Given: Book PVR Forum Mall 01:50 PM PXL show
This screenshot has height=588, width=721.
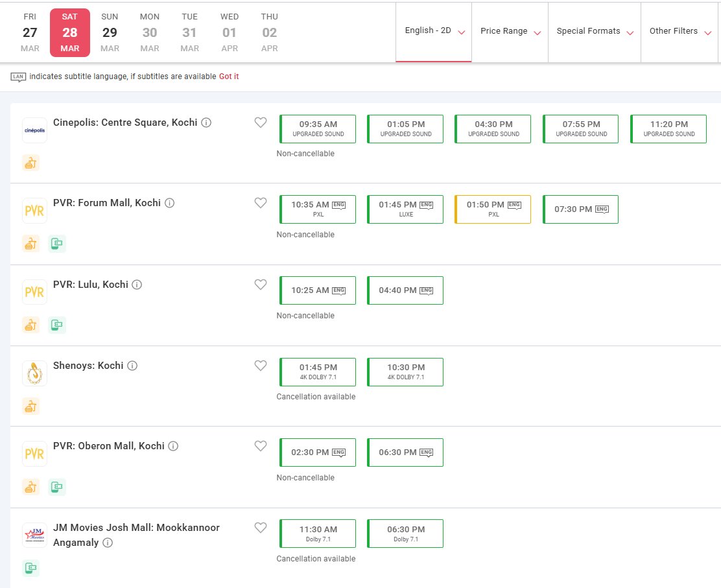Looking at the screenshot, I should [493, 209].
